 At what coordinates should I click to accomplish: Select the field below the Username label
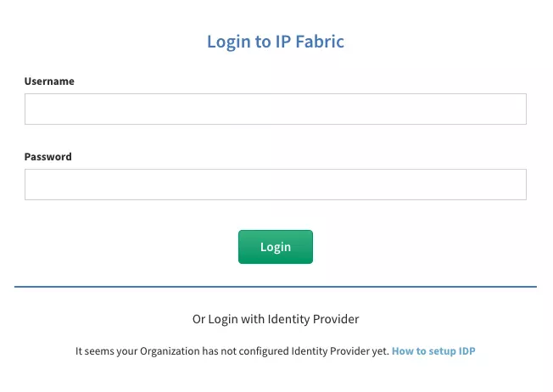point(275,109)
